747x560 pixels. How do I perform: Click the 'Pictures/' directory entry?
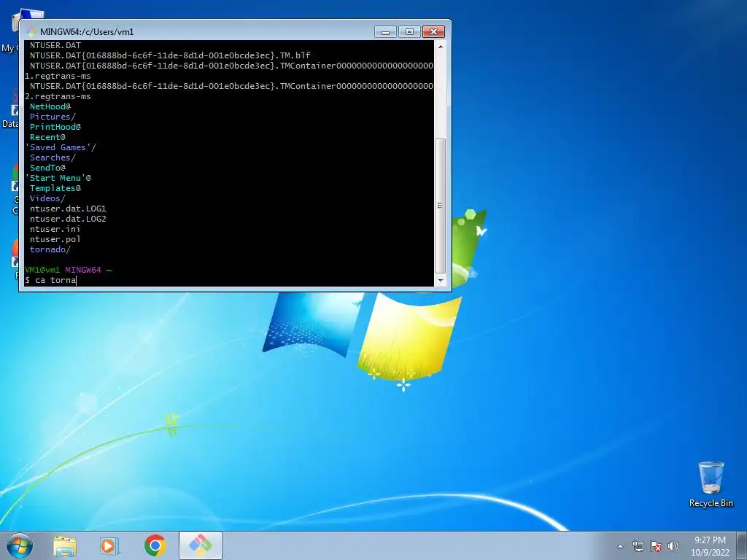(53, 117)
